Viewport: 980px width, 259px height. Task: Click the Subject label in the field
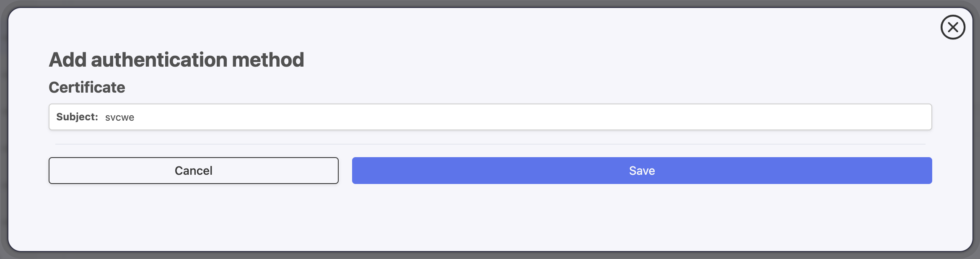pos(77,117)
